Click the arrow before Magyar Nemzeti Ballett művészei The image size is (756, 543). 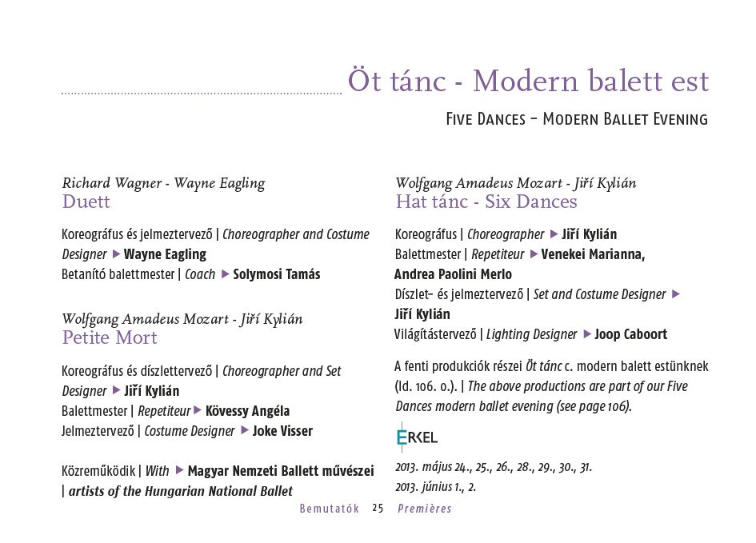(180, 469)
